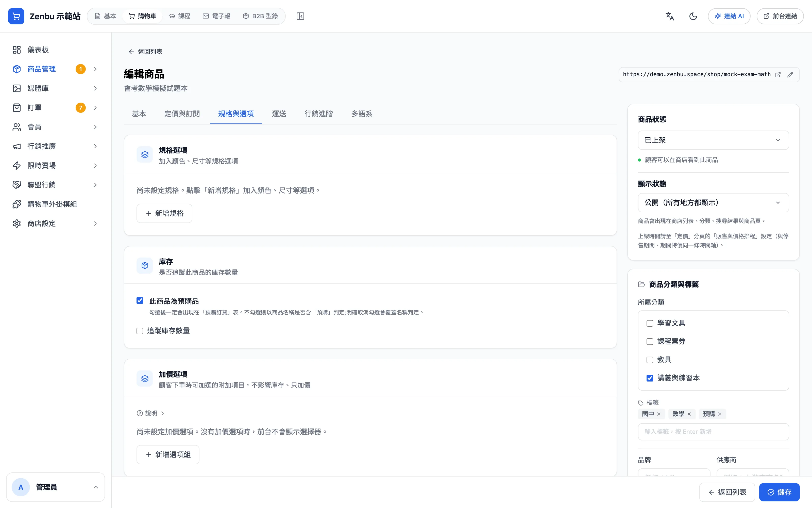Expand the 說明 help section
The height and width of the screenshot is (508, 812).
coord(151,413)
